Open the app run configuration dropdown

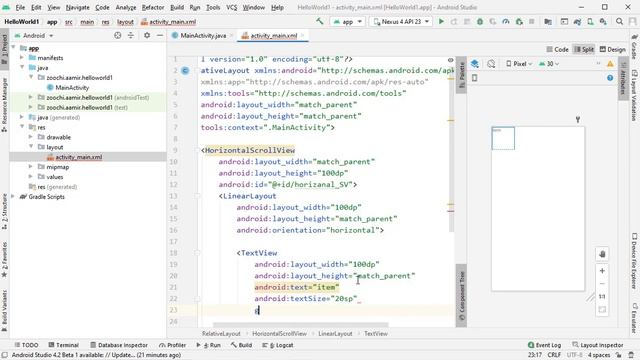tap(347, 22)
